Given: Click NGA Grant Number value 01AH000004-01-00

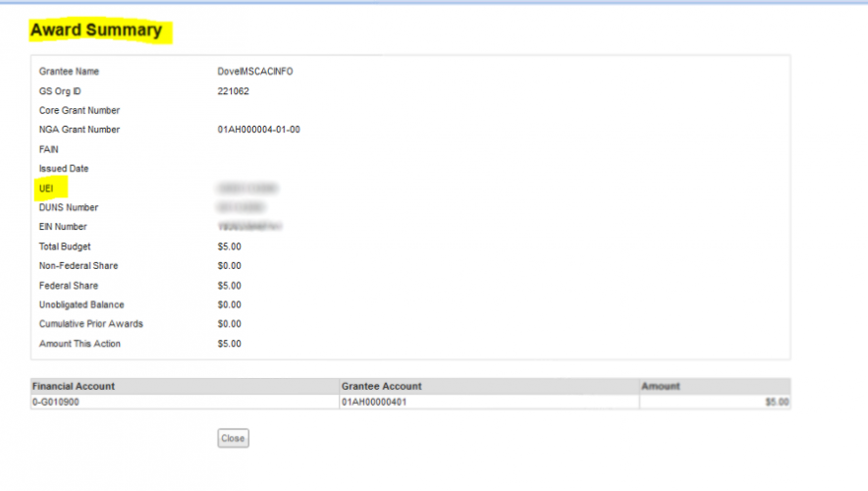Looking at the screenshot, I should (x=258, y=130).
